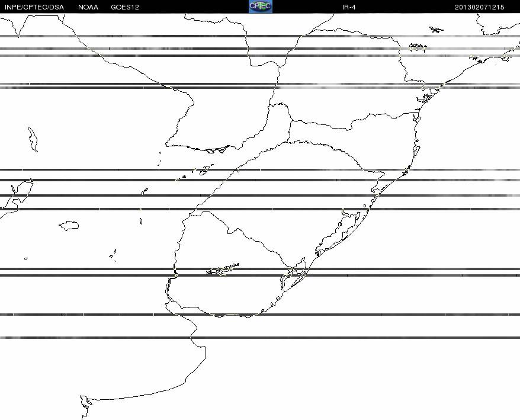The width and height of the screenshot is (520, 420).
Task: Click the CPTEC logo in the header
Action: tap(261, 7)
